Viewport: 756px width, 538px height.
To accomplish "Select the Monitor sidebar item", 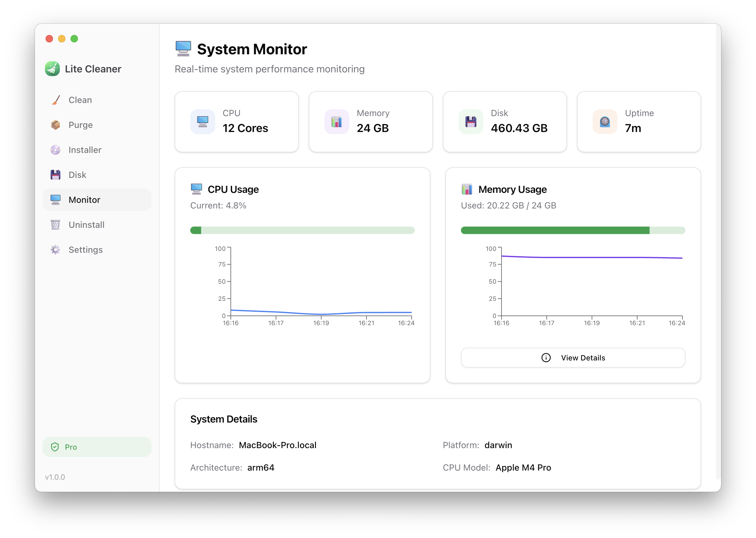I will click(x=97, y=200).
